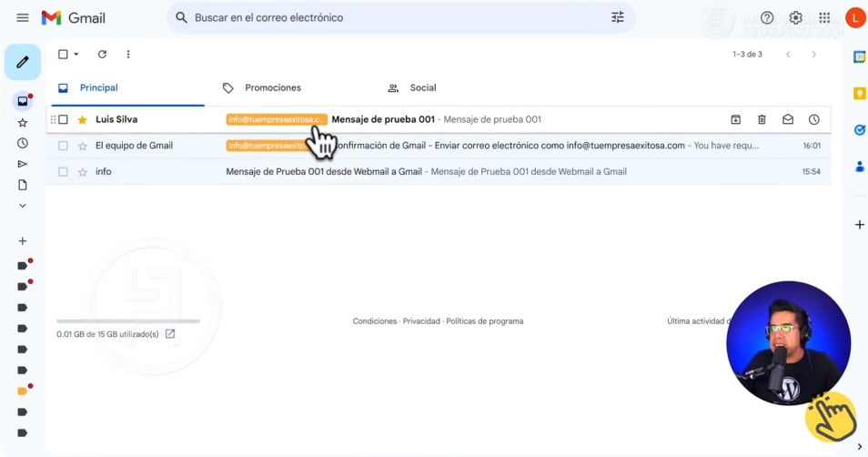The width and height of the screenshot is (868, 457).
Task: Select the info email checkbox
Action: [63, 172]
